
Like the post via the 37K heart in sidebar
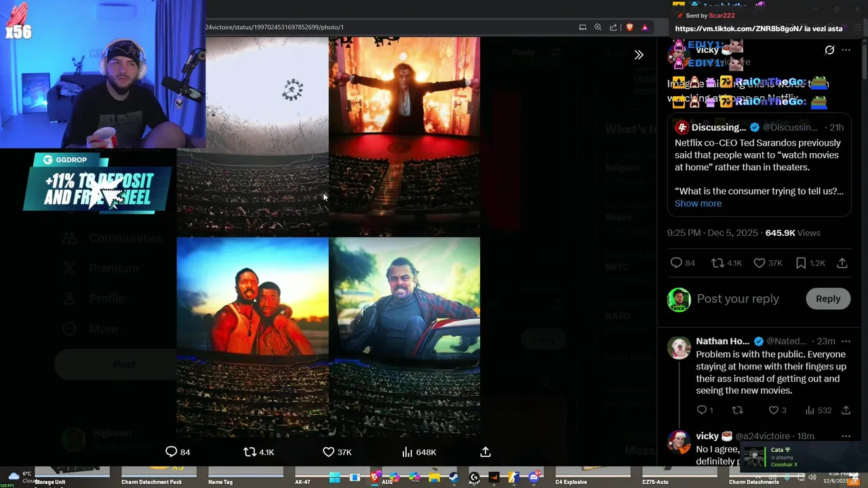pyautogui.click(x=759, y=263)
